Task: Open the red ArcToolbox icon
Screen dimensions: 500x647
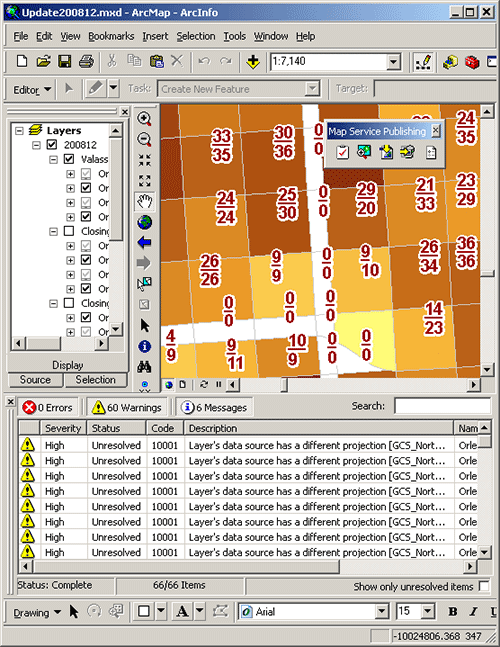Action: coord(472,62)
